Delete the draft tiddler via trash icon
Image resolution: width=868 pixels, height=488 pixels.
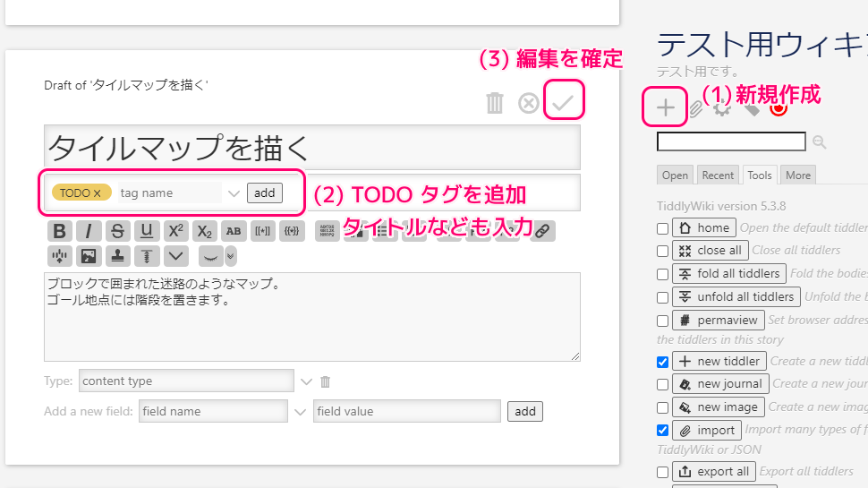[x=495, y=103]
